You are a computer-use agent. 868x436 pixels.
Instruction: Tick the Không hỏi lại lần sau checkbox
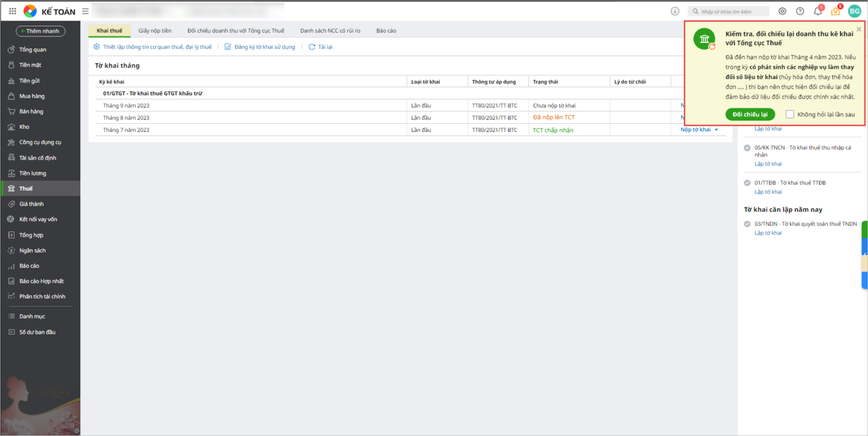point(790,114)
